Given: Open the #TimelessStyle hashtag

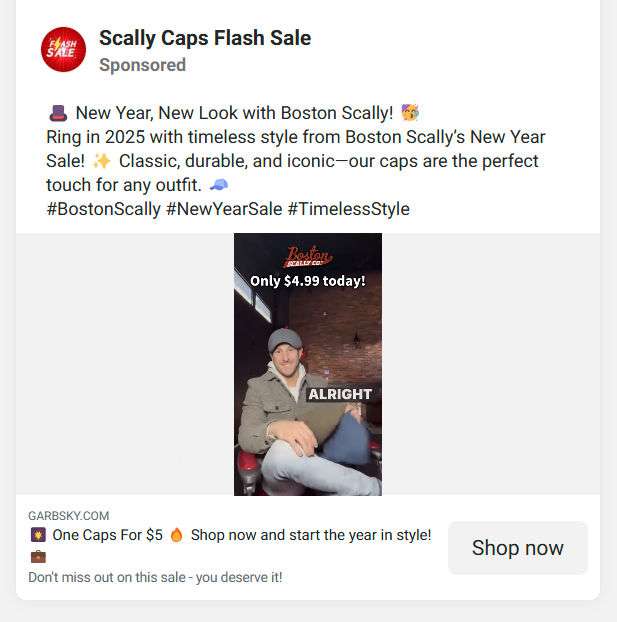Looking at the screenshot, I should [348, 209].
